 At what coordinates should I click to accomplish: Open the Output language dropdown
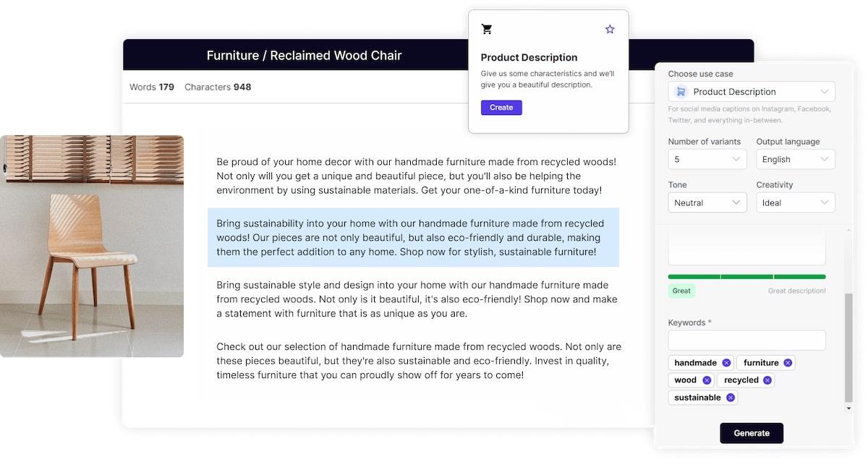click(x=795, y=159)
